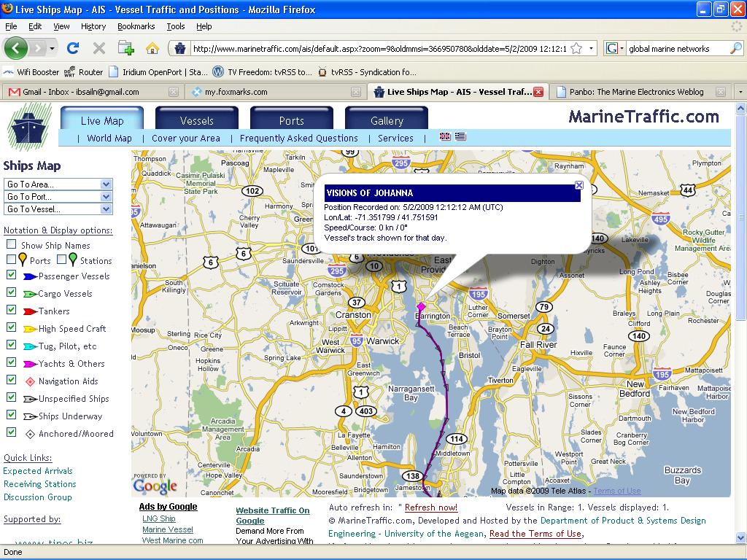Image resolution: width=747 pixels, height=560 pixels.
Task: Uncheck the Passenger Vessels checkbox
Action: coord(11,275)
